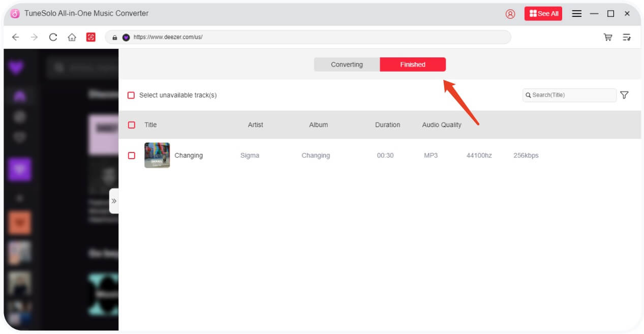Viewport: 644px width, 334px height.
Task: Go to the home page
Action: [72, 37]
